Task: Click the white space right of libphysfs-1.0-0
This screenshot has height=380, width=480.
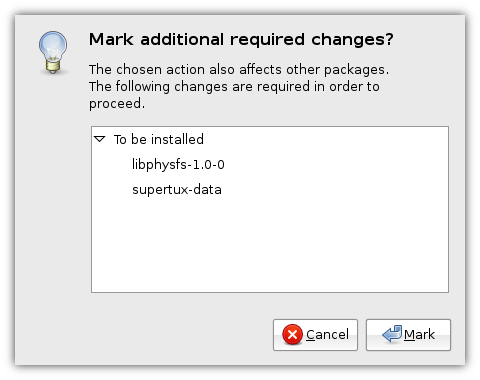Action: pos(337,164)
